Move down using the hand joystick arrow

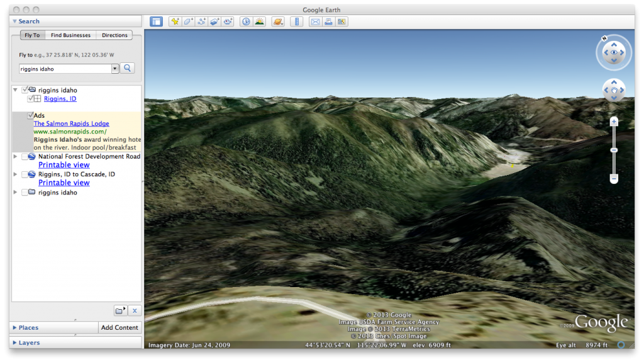click(x=614, y=98)
